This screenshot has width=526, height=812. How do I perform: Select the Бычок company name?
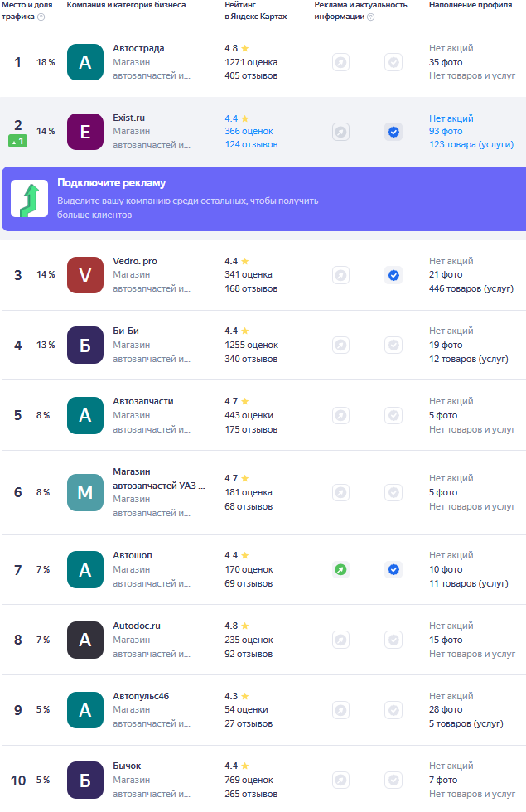coord(127,766)
